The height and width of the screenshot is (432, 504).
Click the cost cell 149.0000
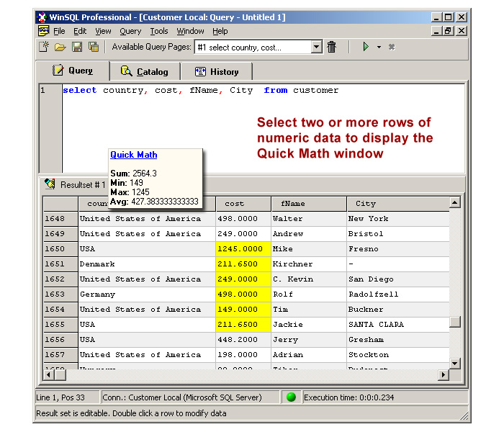pyautogui.click(x=243, y=310)
